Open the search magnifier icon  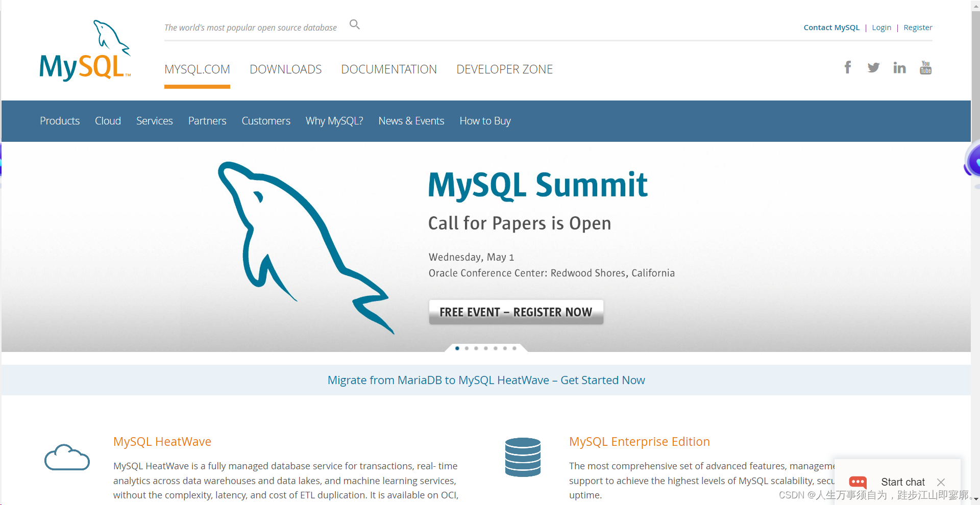tap(355, 24)
